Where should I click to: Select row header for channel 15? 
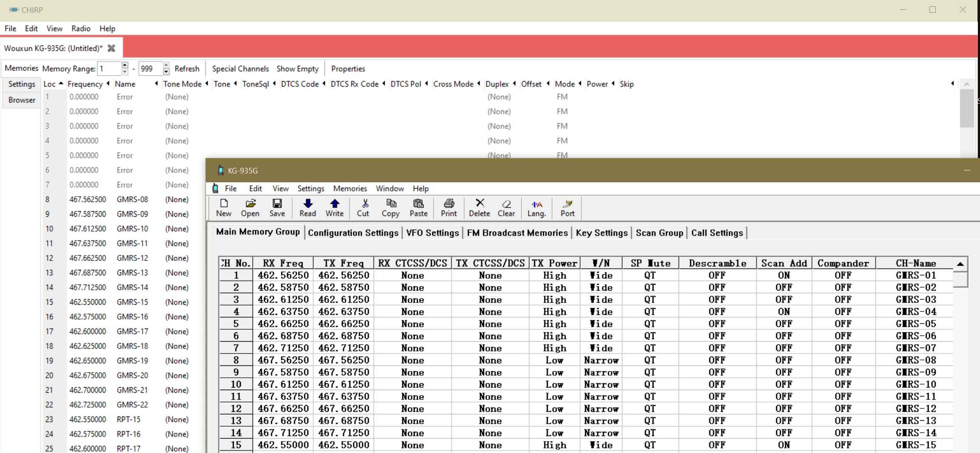coord(236,445)
